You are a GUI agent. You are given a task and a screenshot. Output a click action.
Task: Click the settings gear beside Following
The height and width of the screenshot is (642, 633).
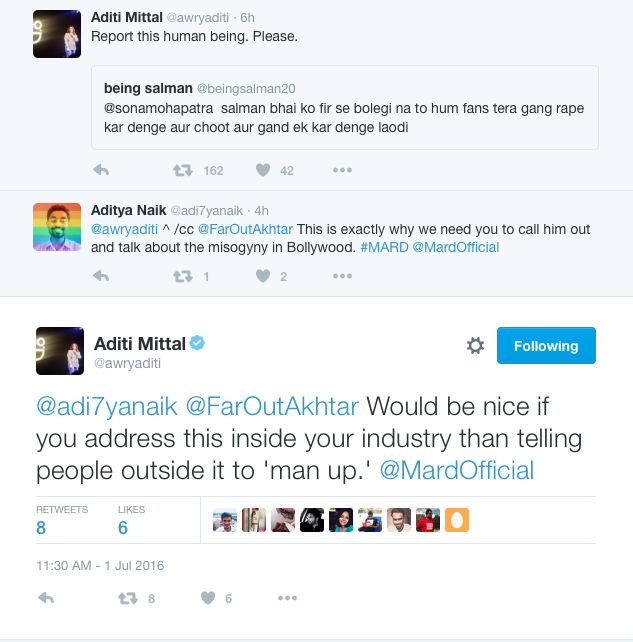[476, 346]
